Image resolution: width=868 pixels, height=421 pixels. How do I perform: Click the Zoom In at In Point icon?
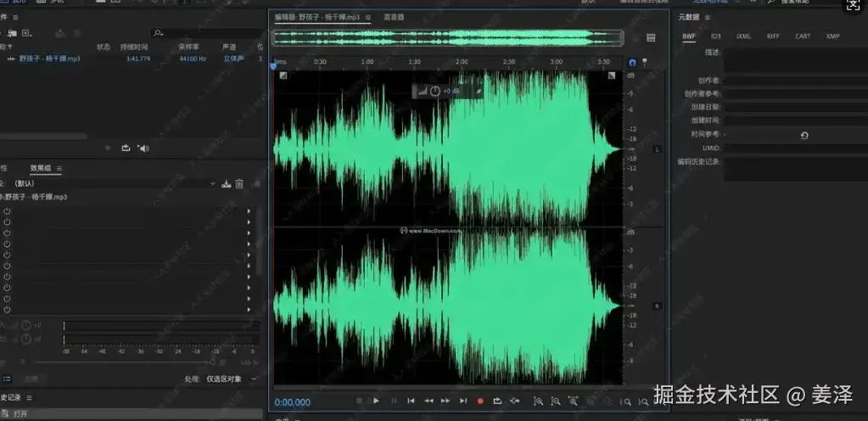[625, 402]
